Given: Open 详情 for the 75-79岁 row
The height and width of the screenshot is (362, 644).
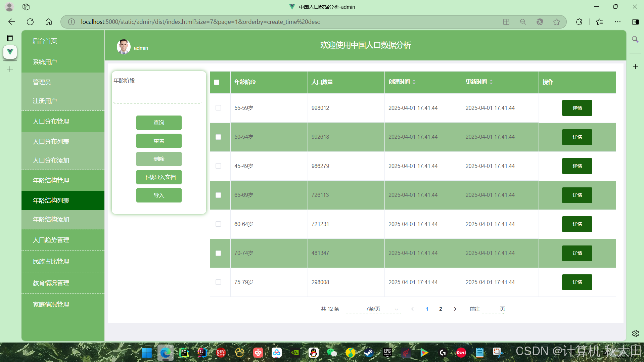Looking at the screenshot, I should 577,282.
